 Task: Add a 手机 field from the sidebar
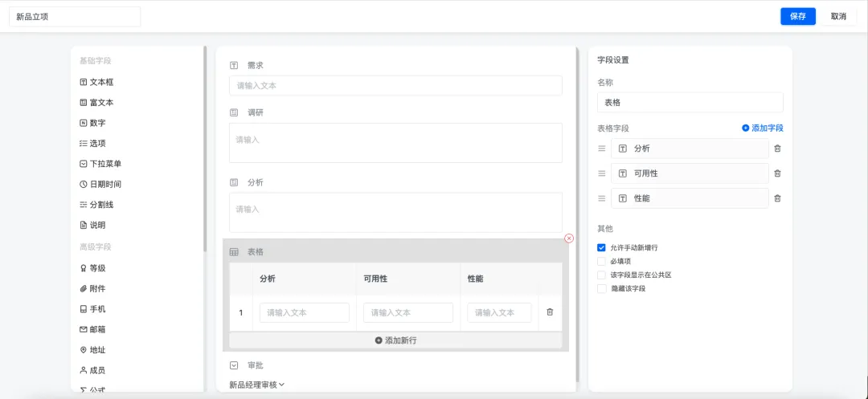tap(92, 309)
